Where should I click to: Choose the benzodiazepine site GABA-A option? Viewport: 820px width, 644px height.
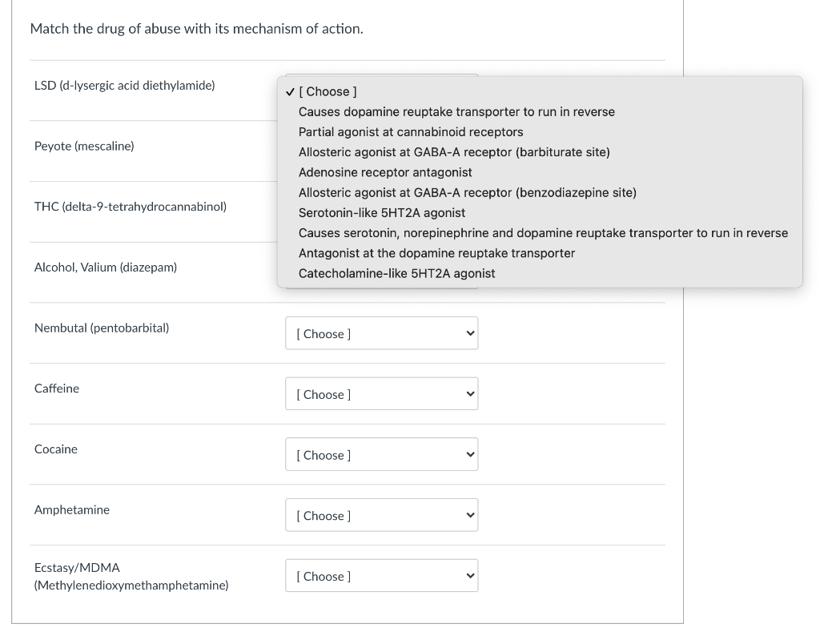point(468,192)
